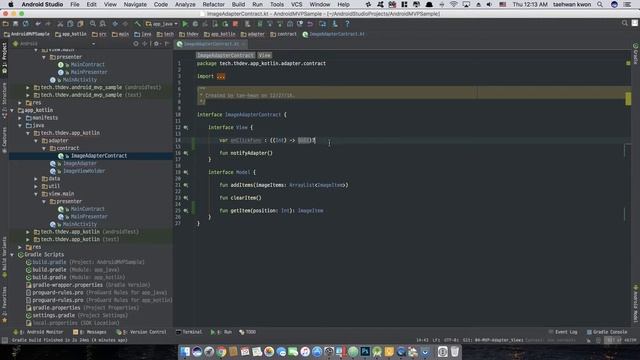
Task: Click yellow marker on editor error stripe
Action: click(628, 98)
